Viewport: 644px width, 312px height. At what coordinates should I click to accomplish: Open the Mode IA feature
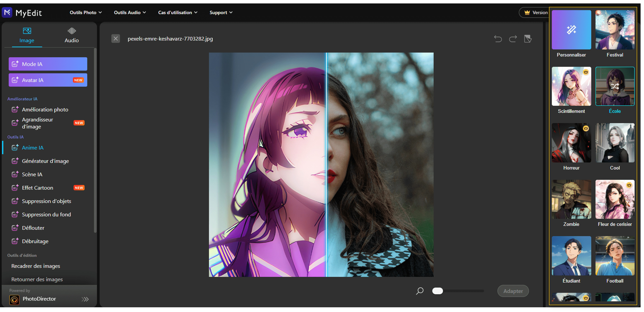coord(48,64)
